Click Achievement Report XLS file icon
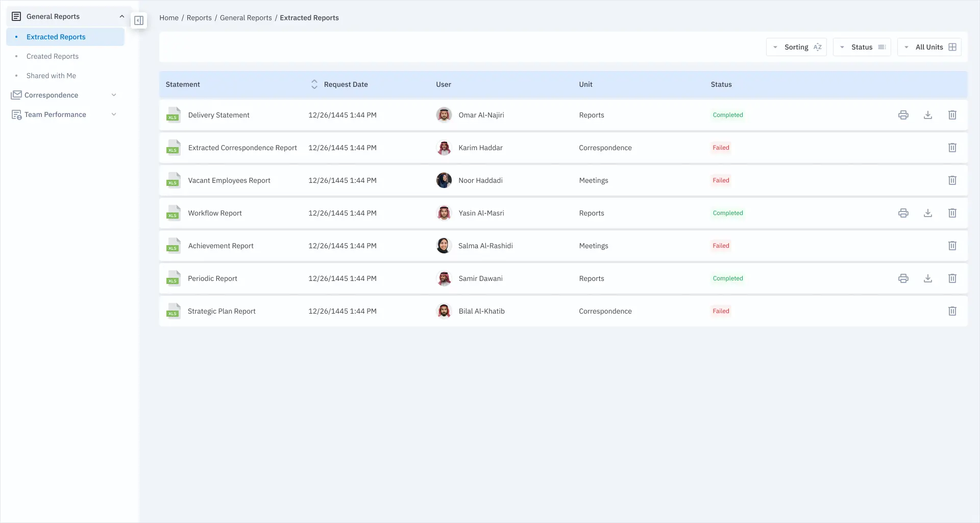The height and width of the screenshot is (523, 980). pyautogui.click(x=174, y=246)
